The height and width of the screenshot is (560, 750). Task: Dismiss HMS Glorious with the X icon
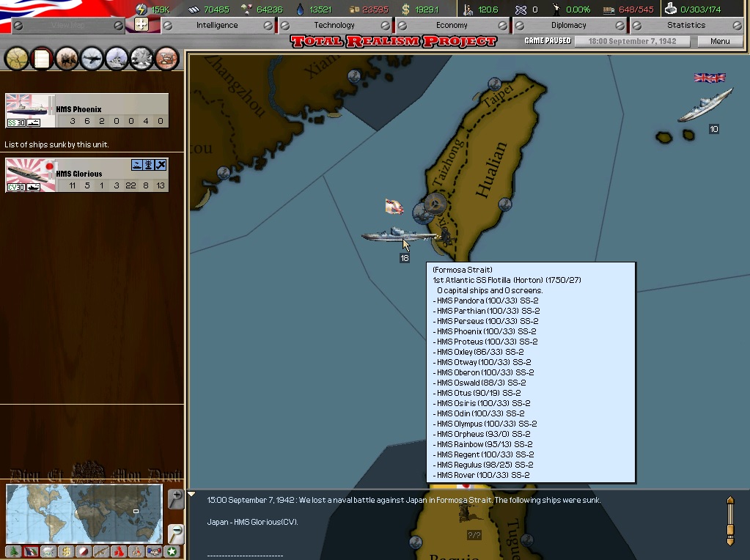coord(161,165)
